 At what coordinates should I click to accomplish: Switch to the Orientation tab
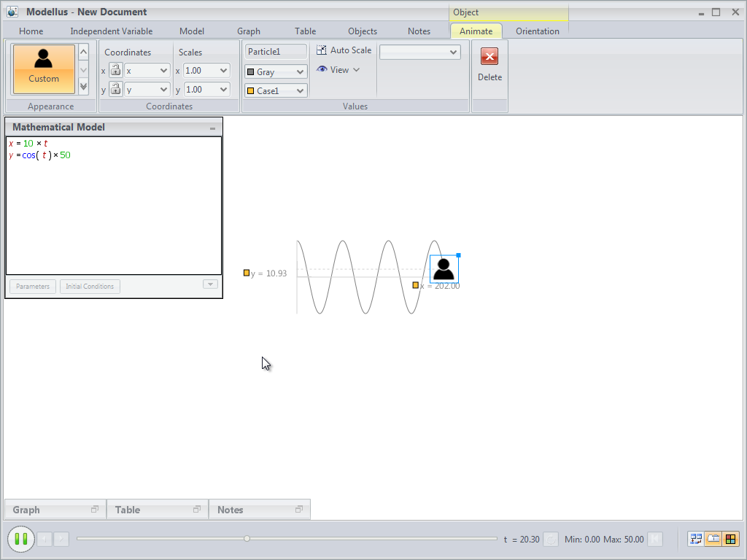pos(538,31)
